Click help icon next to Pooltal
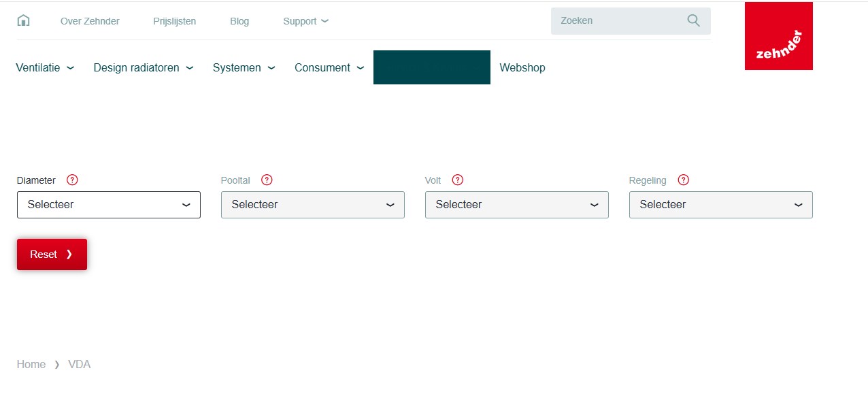Screen dimensions: 868x396 point(267,180)
